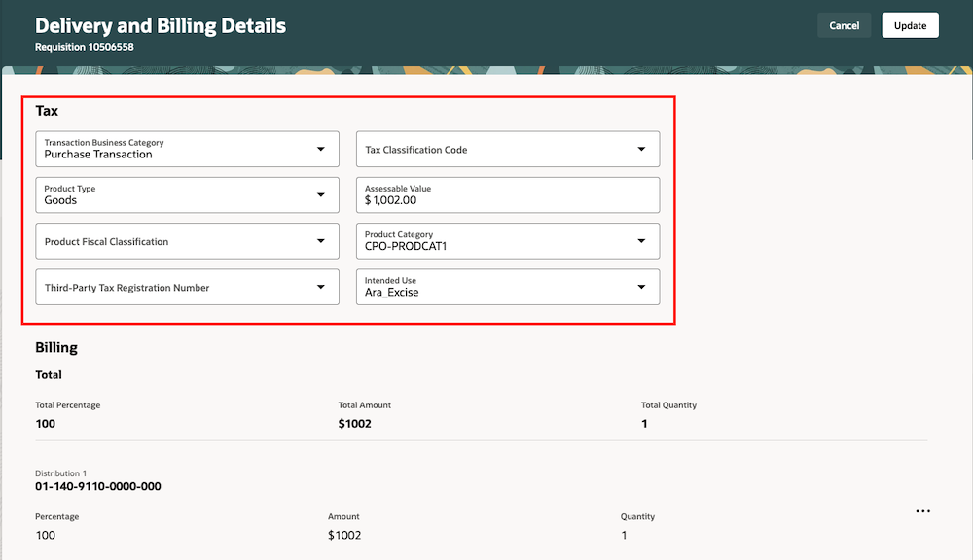The width and height of the screenshot is (973, 560).
Task: Click the Requisition 10506558 subtitle
Action: (x=85, y=47)
